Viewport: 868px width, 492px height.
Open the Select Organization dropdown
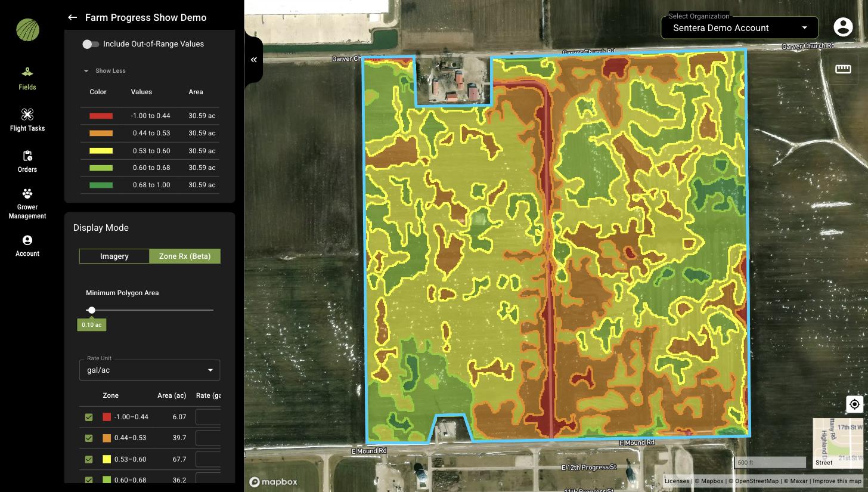click(739, 27)
